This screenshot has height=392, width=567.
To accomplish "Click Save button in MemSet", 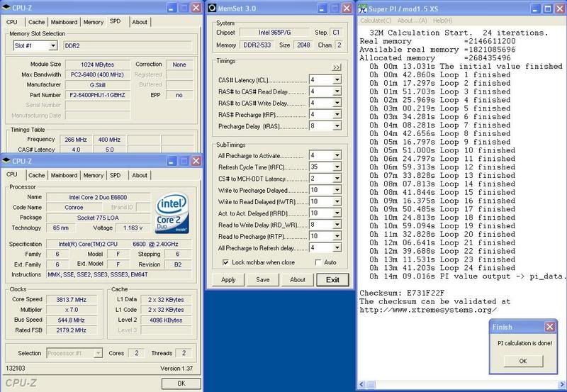I will pos(262,279).
